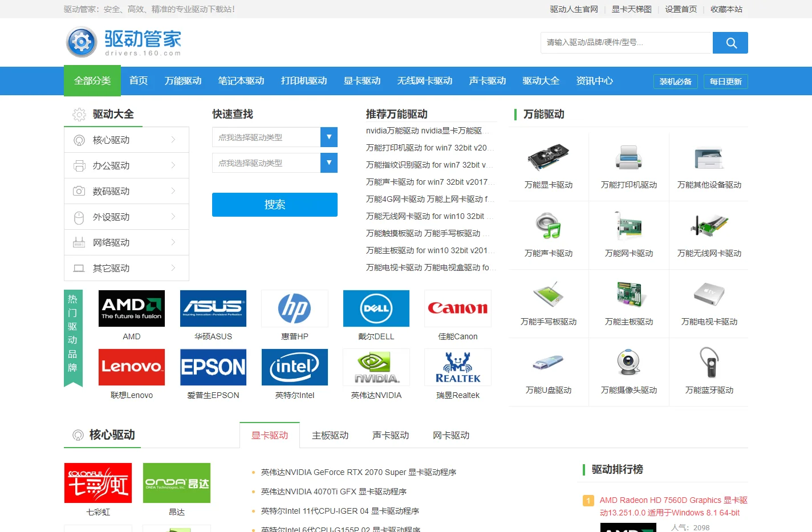Image resolution: width=812 pixels, height=532 pixels.
Task: Expand the 网络驱动 category
Action: (127, 242)
